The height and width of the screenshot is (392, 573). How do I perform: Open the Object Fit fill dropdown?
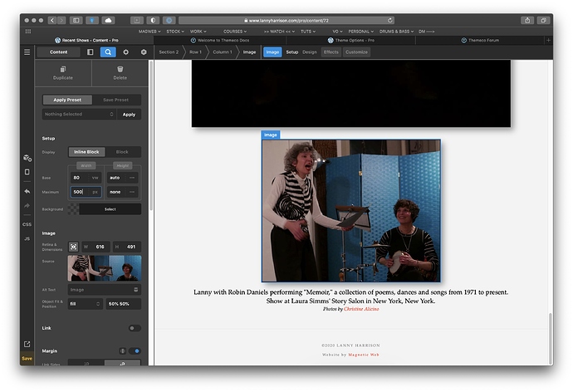[x=85, y=304]
